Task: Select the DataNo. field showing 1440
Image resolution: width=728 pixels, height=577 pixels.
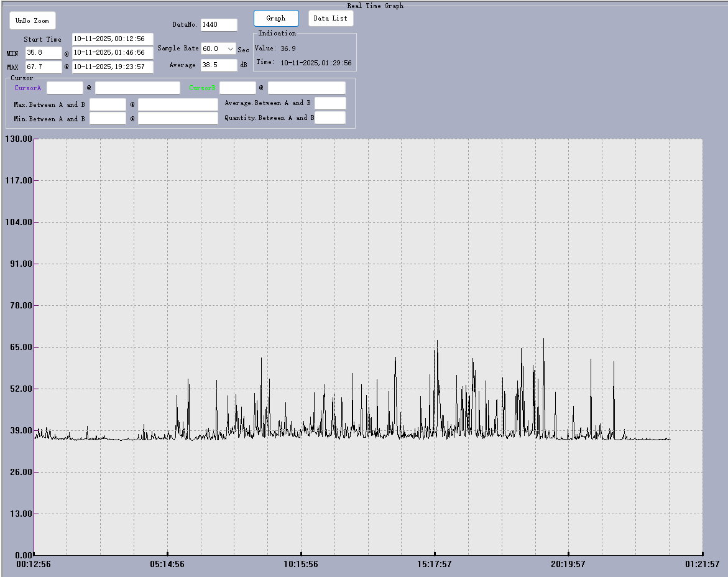Action: [x=219, y=25]
